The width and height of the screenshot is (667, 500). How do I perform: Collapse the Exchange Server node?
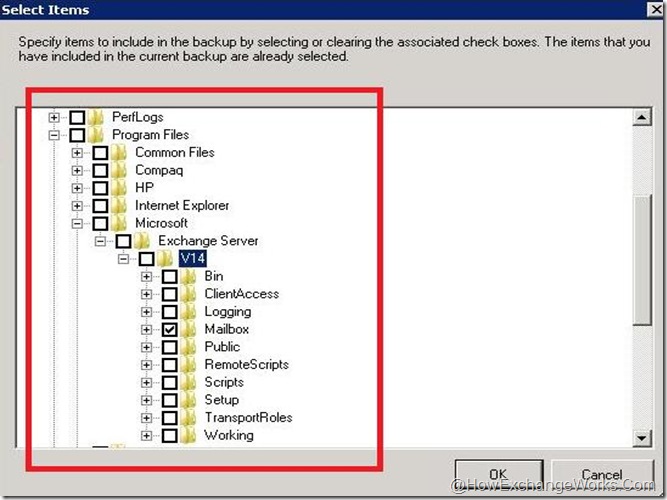click(x=100, y=241)
